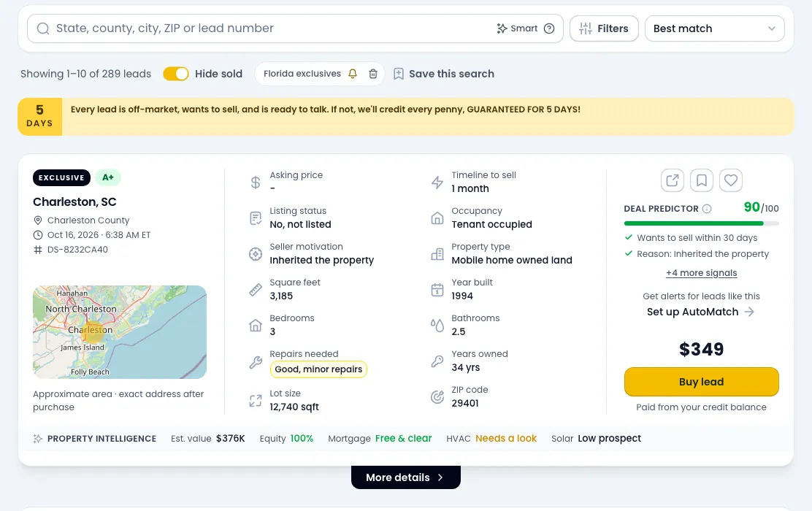This screenshot has height=511, width=812.
Task: Click the Florida exclusives saved search chip
Action: pyautogui.click(x=302, y=74)
